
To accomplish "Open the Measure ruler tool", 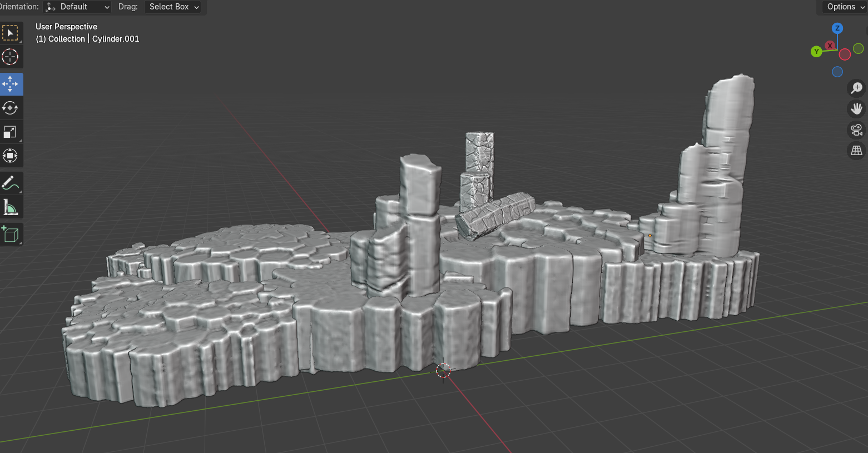I will pyautogui.click(x=11, y=207).
